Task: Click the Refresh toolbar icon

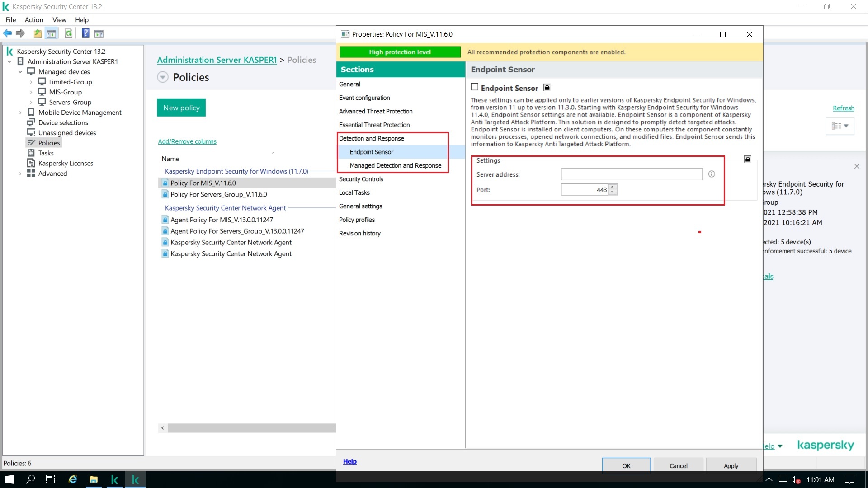Action: [x=68, y=33]
